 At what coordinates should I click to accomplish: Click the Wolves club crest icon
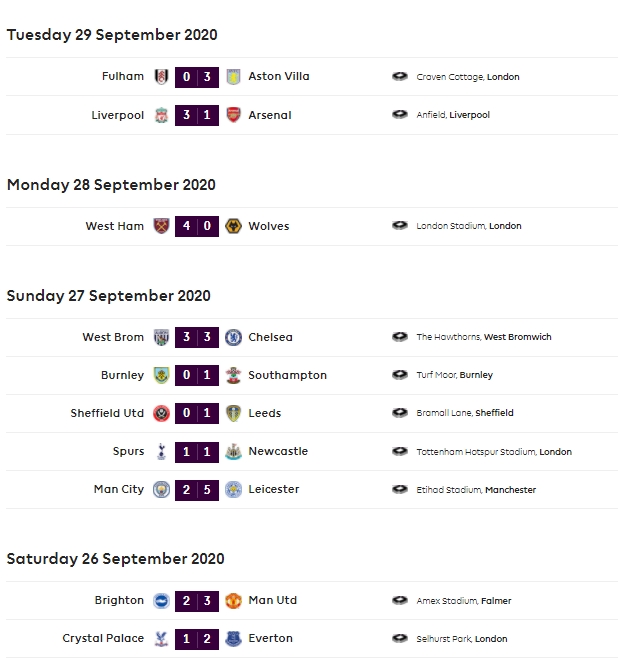tap(233, 226)
